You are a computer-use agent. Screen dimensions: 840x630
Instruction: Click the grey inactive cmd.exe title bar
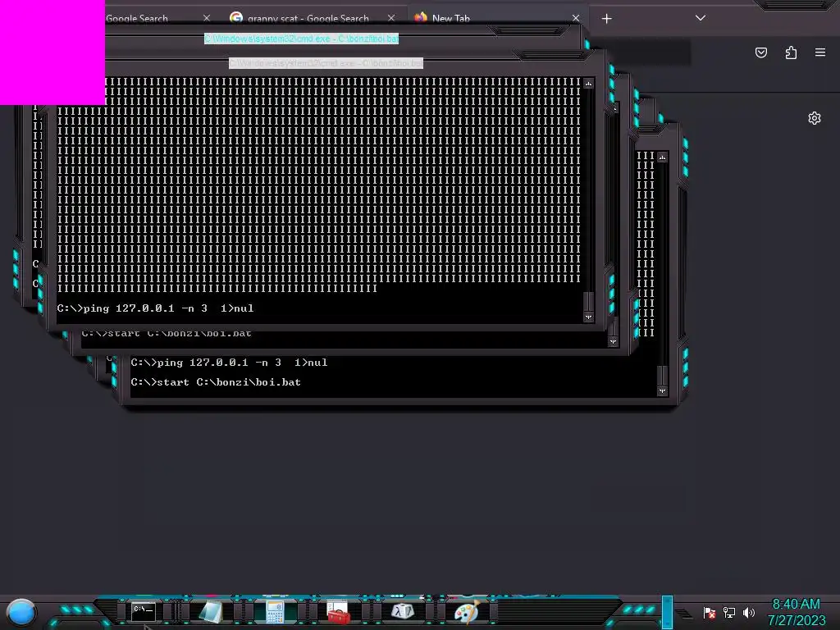coord(326,63)
